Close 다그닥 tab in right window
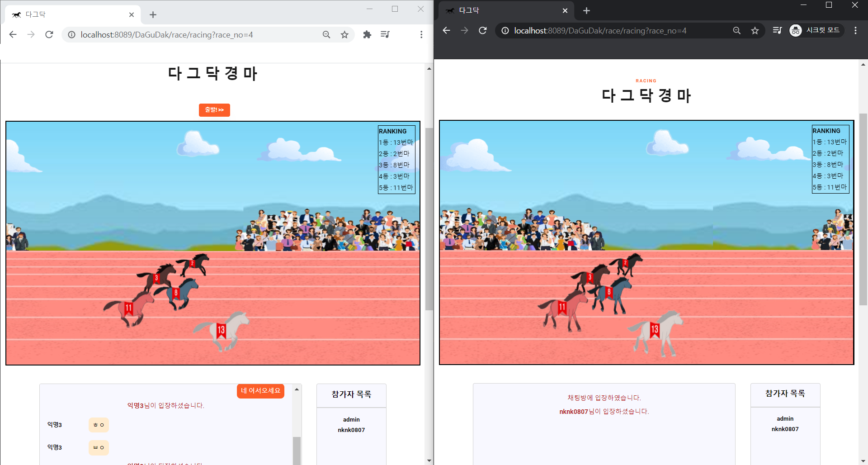The image size is (868, 465). point(565,10)
